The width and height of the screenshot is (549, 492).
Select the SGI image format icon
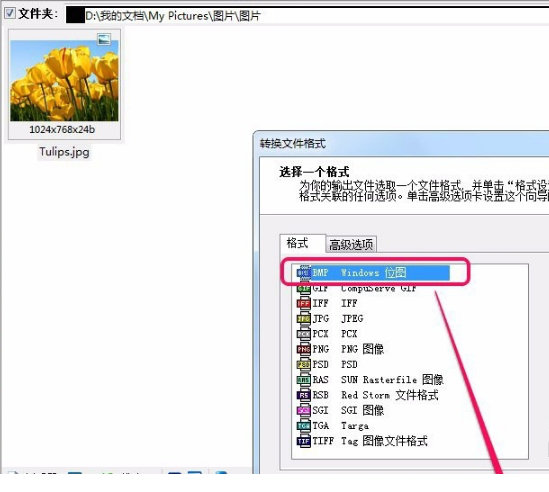[304, 410]
